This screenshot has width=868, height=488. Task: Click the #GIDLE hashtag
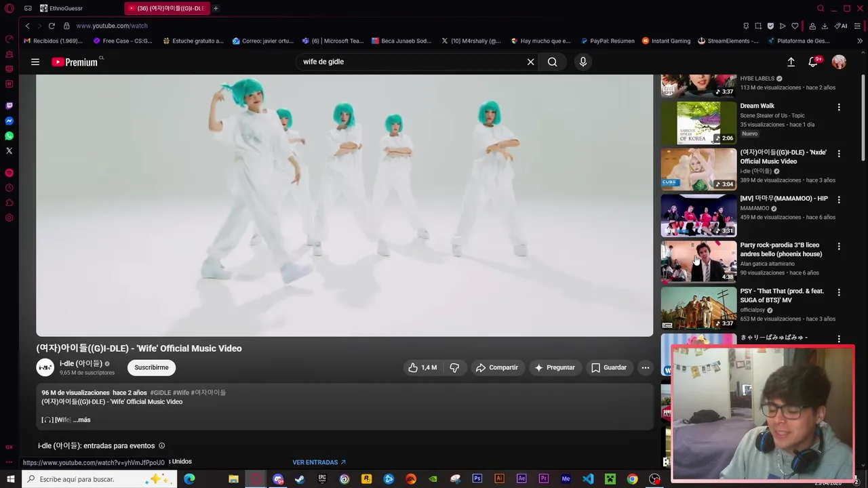click(161, 392)
